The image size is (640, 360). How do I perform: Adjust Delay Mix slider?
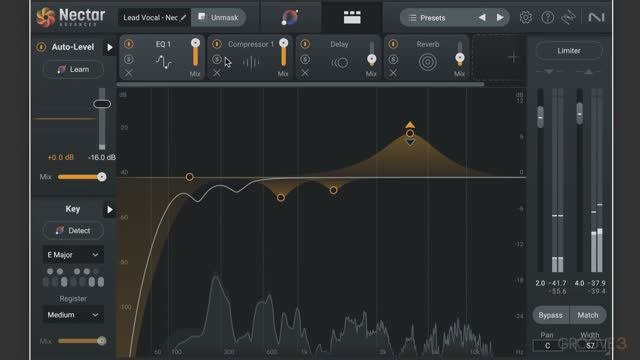[x=371, y=53]
